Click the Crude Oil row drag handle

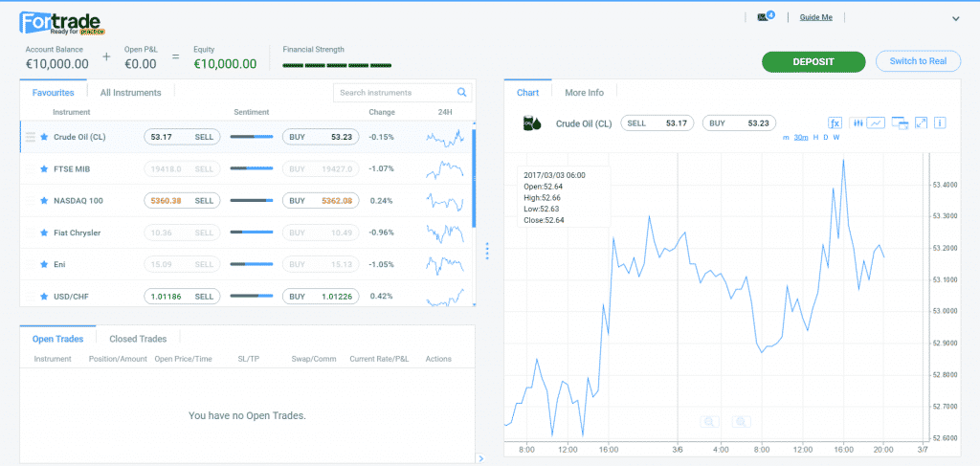click(30, 137)
